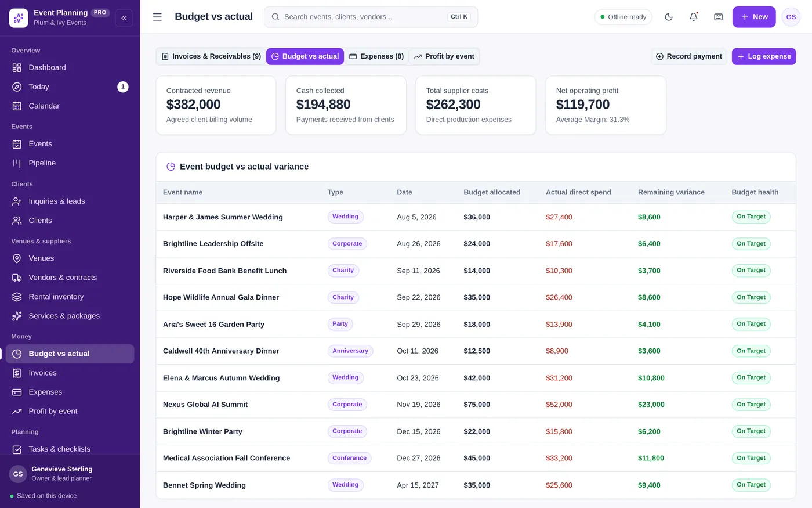Open Clients in the sidebar
The width and height of the screenshot is (812, 508).
tap(70, 220)
